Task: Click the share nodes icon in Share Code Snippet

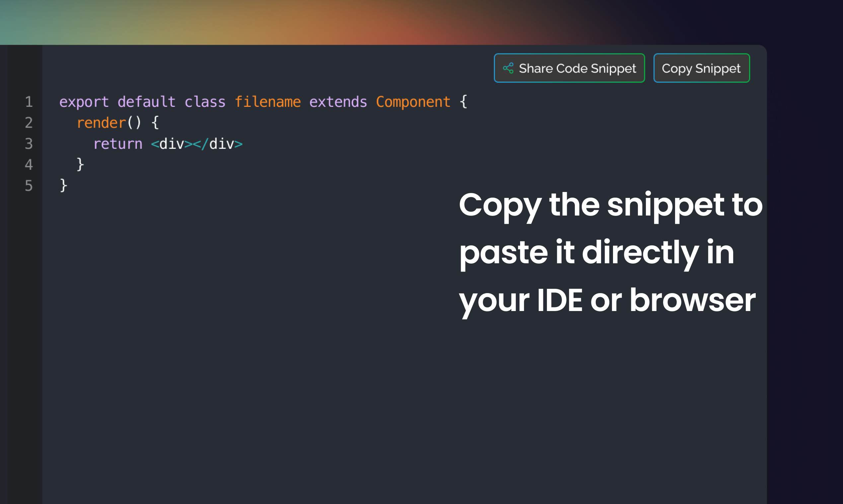Action: (x=508, y=68)
